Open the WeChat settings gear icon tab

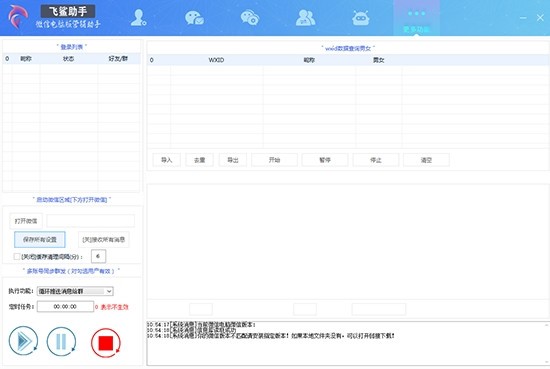coord(250,18)
